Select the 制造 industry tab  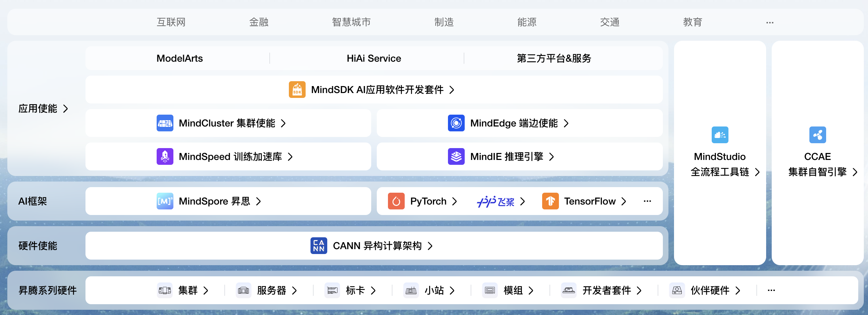[444, 22]
